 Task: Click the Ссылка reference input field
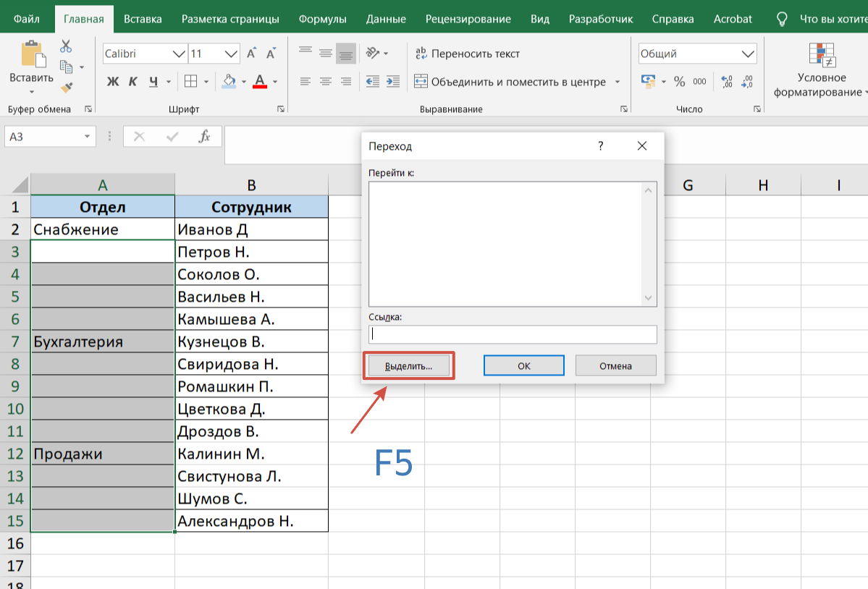coord(513,334)
